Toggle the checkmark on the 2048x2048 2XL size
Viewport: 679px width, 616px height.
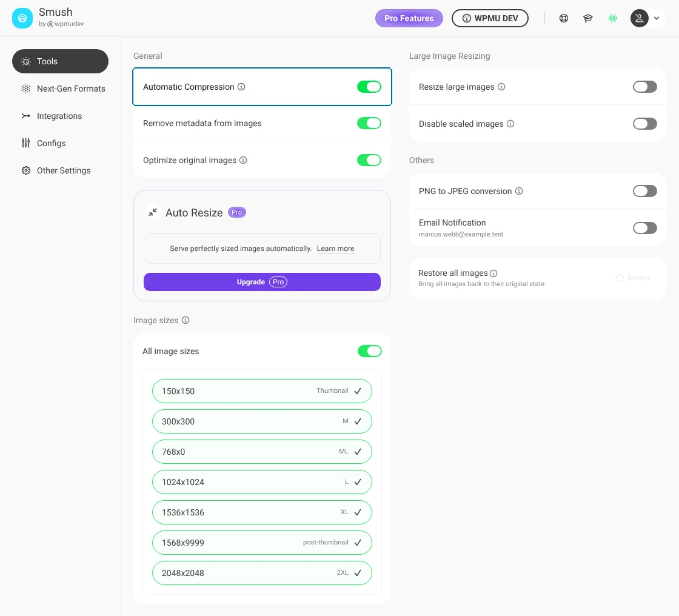tap(358, 573)
